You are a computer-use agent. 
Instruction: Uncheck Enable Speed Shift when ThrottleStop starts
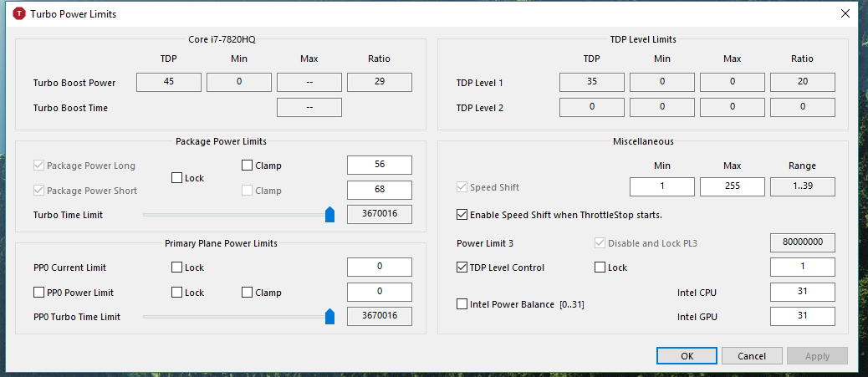point(462,214)
